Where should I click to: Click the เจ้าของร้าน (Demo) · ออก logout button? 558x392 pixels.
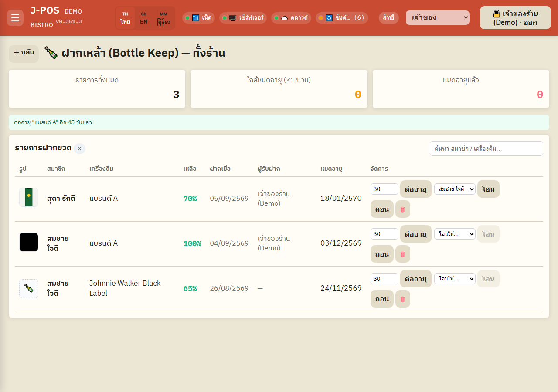tap(515, 18)
